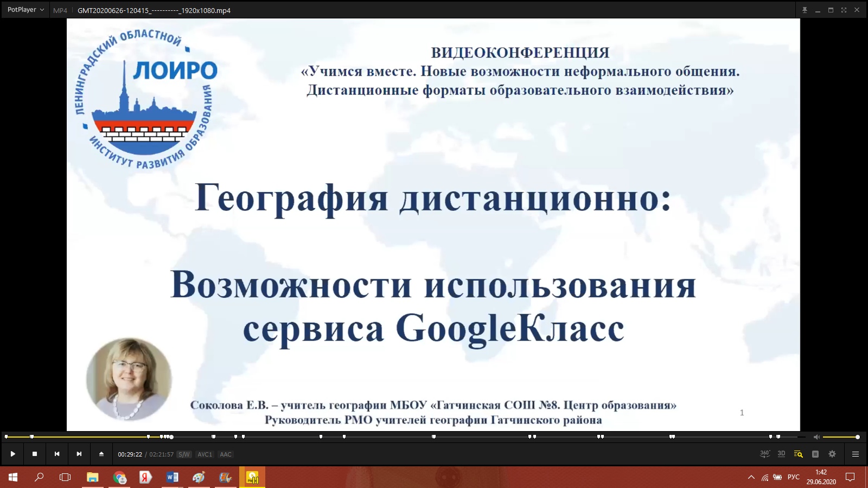Toggle 3D video mode

(781, 454)
